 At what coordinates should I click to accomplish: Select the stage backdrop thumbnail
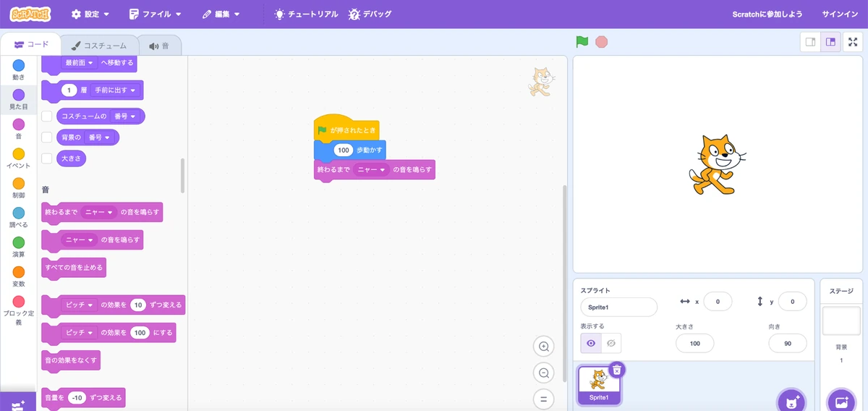tap(841, 321)
